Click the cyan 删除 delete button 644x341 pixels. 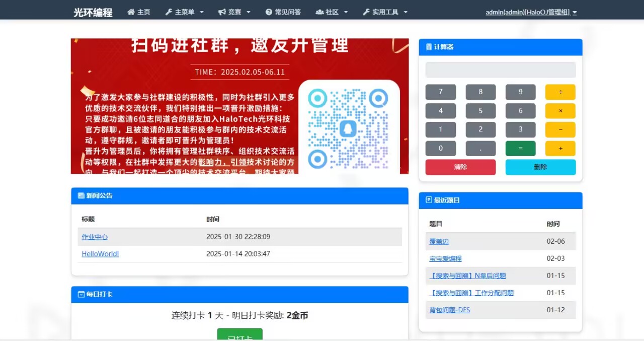pos(541,167)
